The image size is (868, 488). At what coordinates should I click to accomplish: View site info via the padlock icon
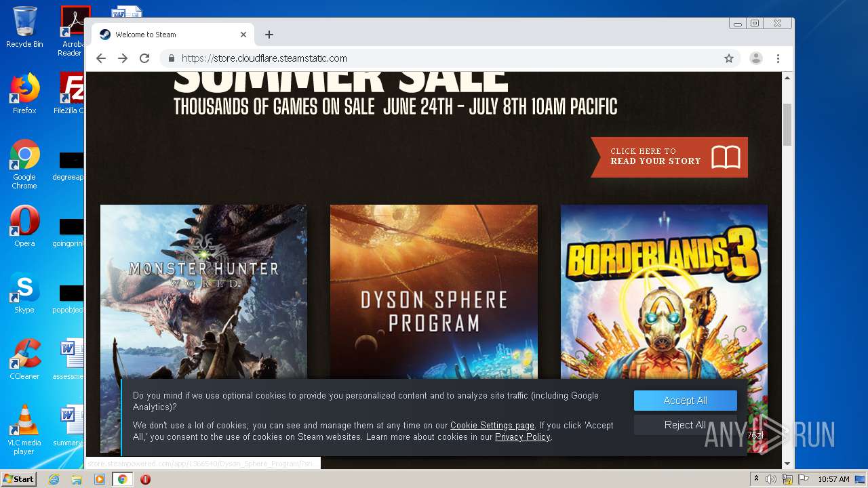coord(172,58)
